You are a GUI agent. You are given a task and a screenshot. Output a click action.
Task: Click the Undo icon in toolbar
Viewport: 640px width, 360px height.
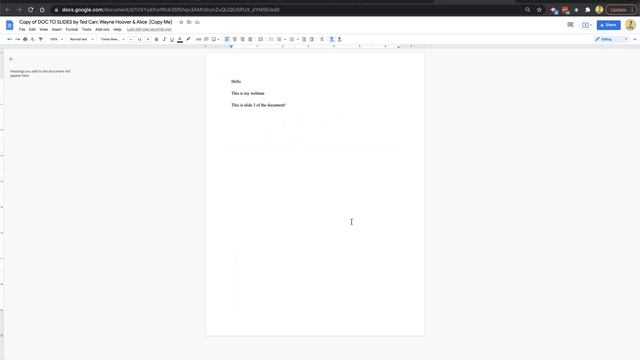point(9,39)
